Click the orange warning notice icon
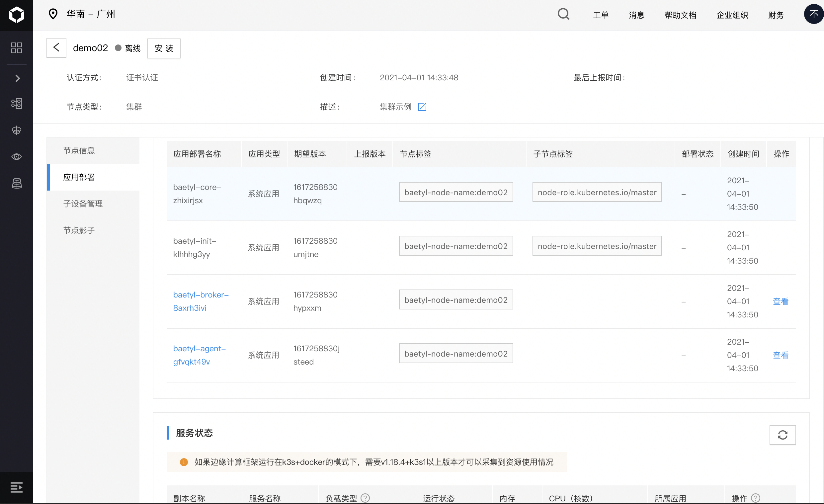 click(x=184, y=462)
